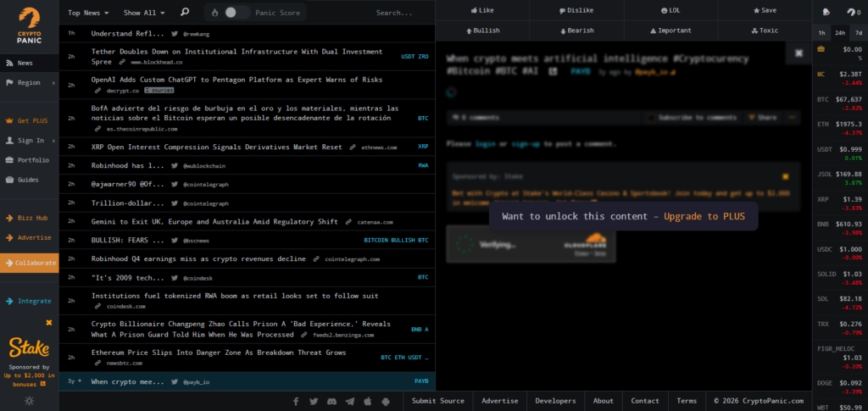Click the Discord icon in the footer
The height and width of the screenshot is (411, 868).
point(331,401)
